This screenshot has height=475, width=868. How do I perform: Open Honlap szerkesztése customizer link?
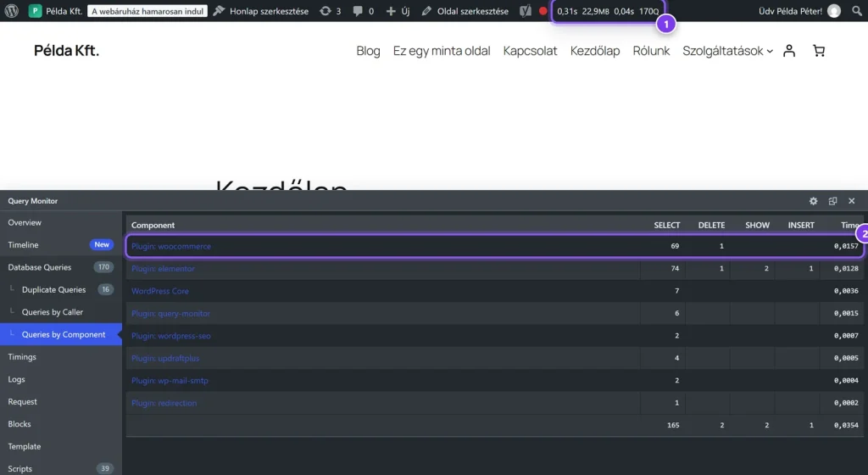(x=261, y=11)
